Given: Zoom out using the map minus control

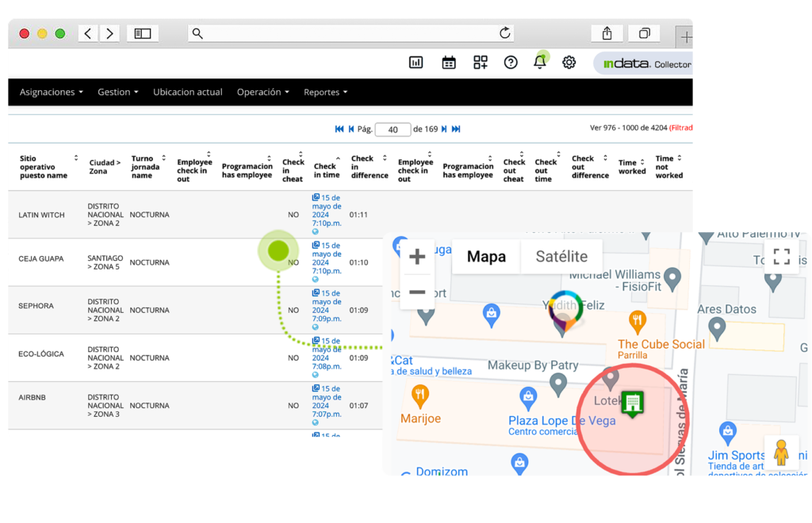Looking at the screenshot, I should pos(417,293).
